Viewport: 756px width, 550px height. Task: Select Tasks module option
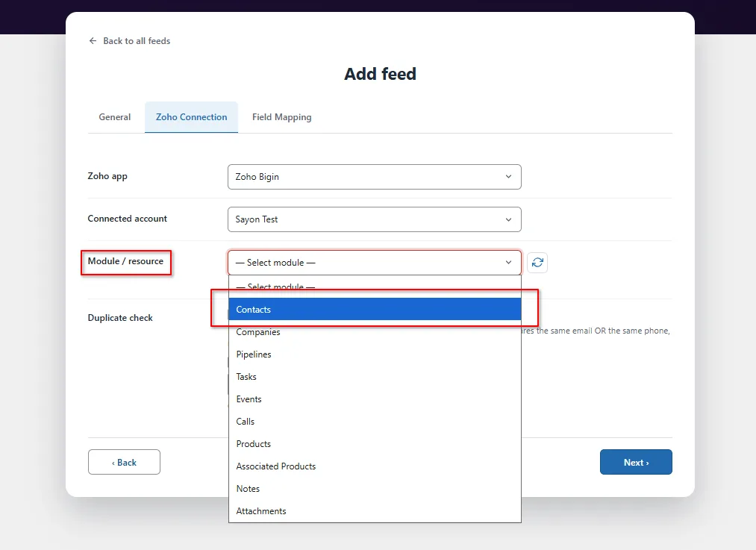point(375,377)
